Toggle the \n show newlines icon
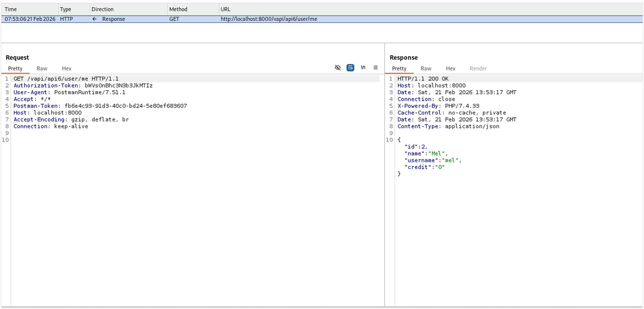Image resolution: width=644 pixels, height=309 pixels. (363, 68)
